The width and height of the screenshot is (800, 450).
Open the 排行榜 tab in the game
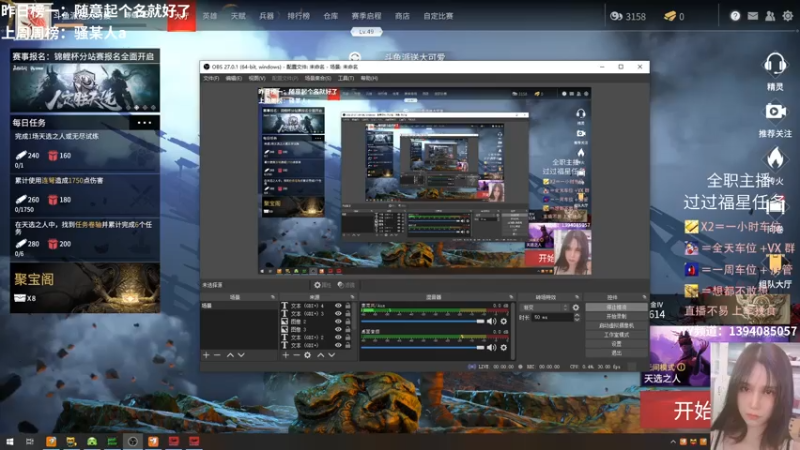298,16
